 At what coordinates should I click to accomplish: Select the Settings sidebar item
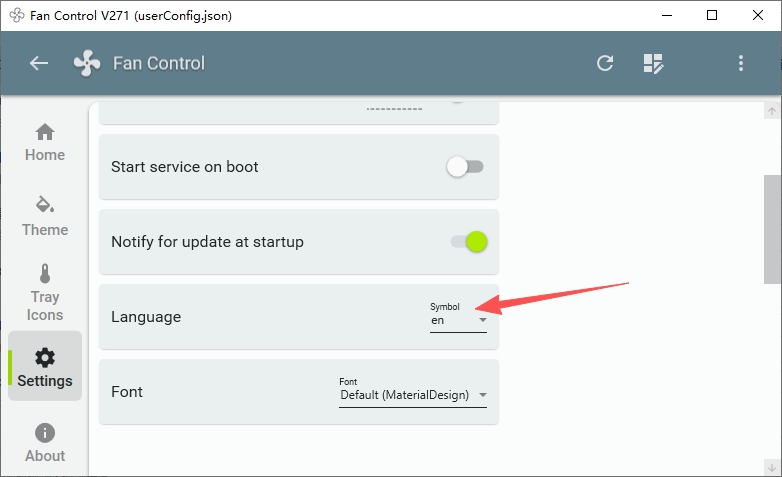pos(45,366)
